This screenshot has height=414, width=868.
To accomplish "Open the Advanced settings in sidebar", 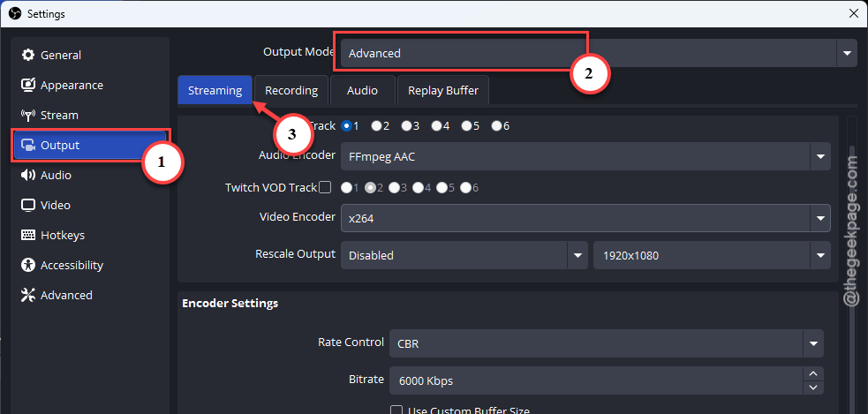I will [x=91, y=295].
